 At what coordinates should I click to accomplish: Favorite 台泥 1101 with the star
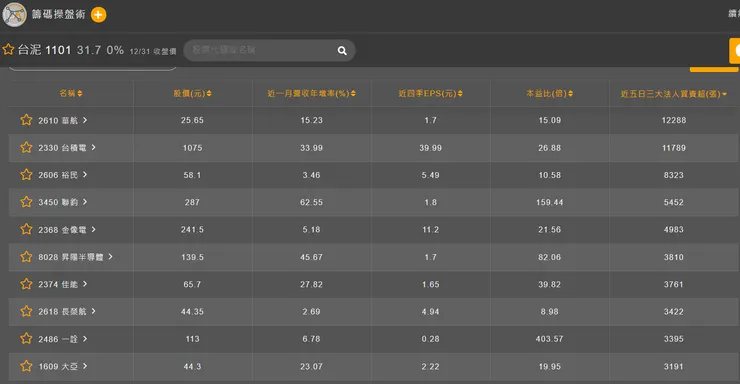[8, 50]
